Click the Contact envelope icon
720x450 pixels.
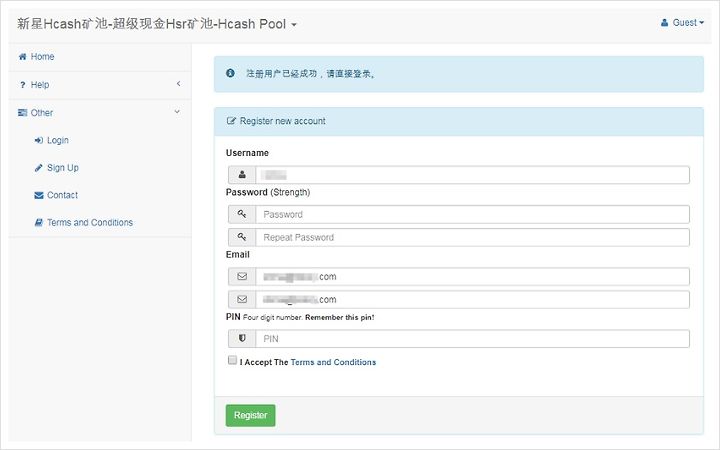pyautogui.click(x=39, y=196)
